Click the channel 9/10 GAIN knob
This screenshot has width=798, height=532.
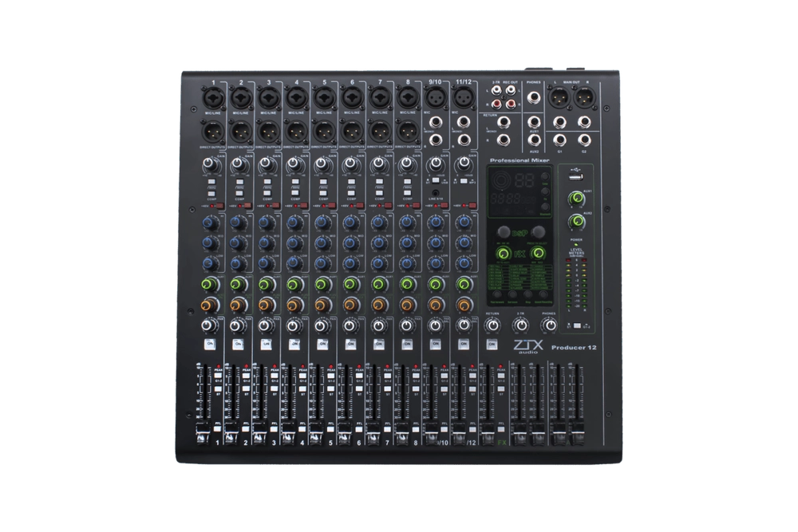(x=435, y=164)
